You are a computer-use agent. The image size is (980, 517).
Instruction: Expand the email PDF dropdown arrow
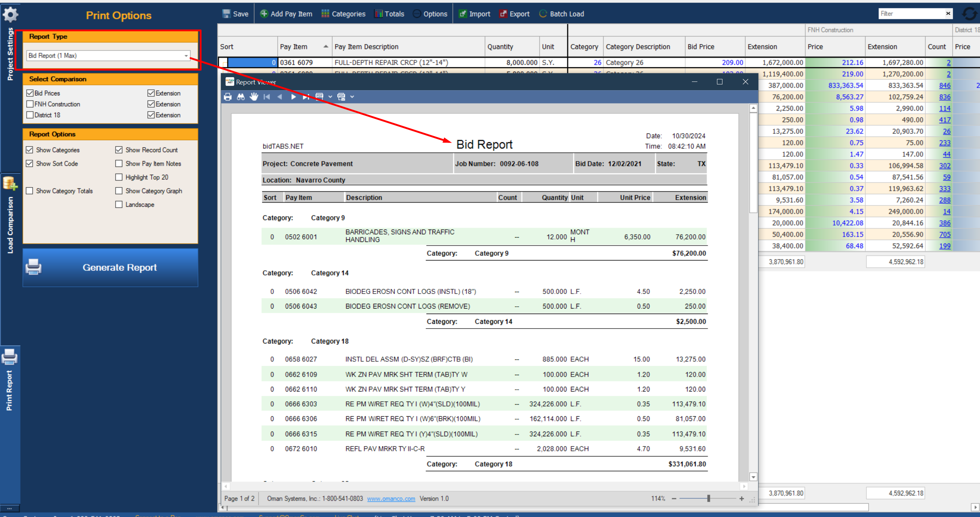pos(352,97)
